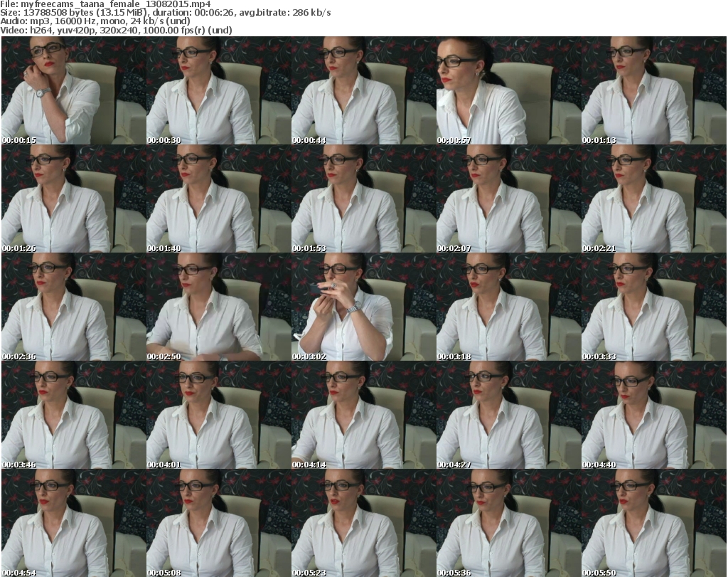This screenshot has width=728, height=577.
Task: Click the thumbnail frame at 00:05:08
Action: pyautogui.click(x=219, y=524)
